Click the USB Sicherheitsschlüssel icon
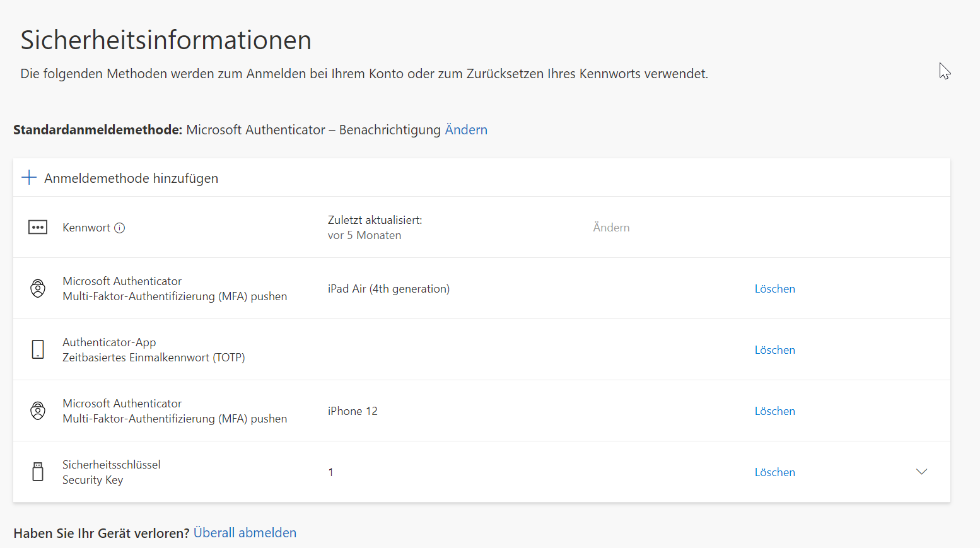Viewport: 980px width, 548px height. (38, 472)
